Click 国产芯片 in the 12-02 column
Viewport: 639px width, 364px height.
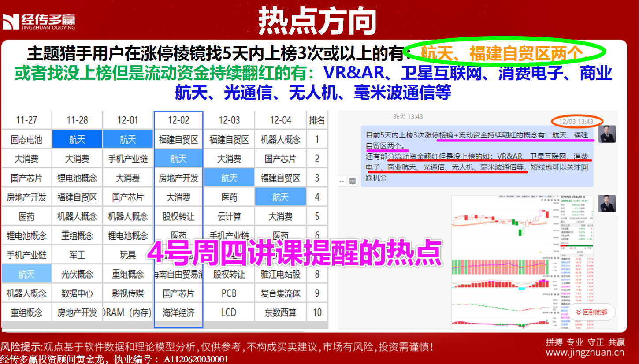click(x=178, y=293)
